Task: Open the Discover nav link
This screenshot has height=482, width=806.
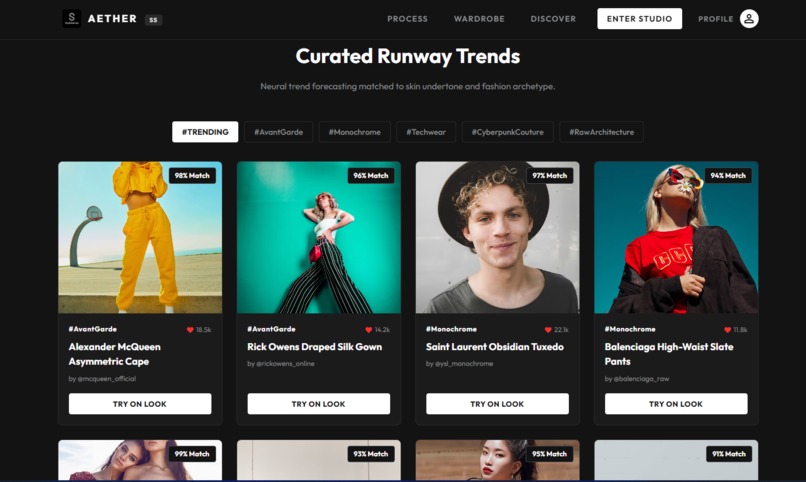Action: [553, 19]
